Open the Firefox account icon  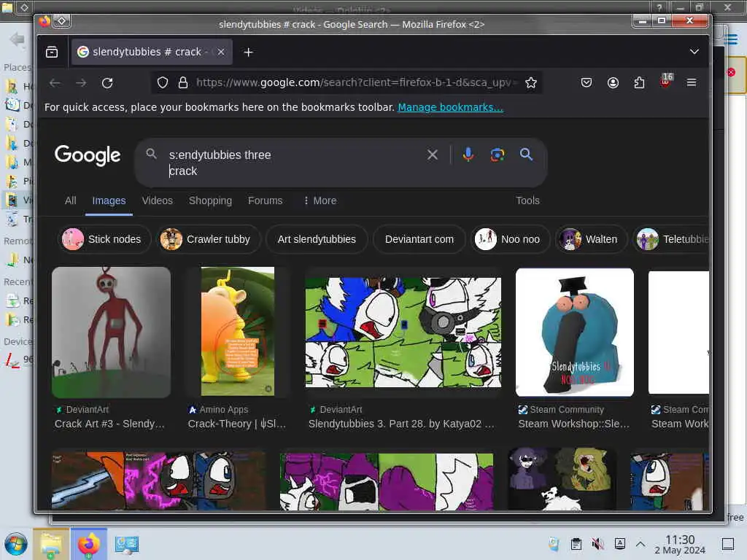coord(613,83)
